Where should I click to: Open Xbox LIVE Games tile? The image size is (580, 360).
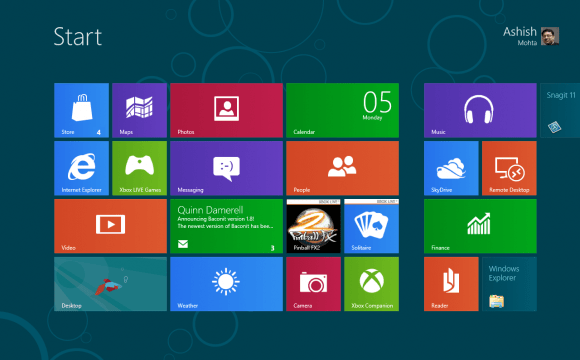point(139,168)
